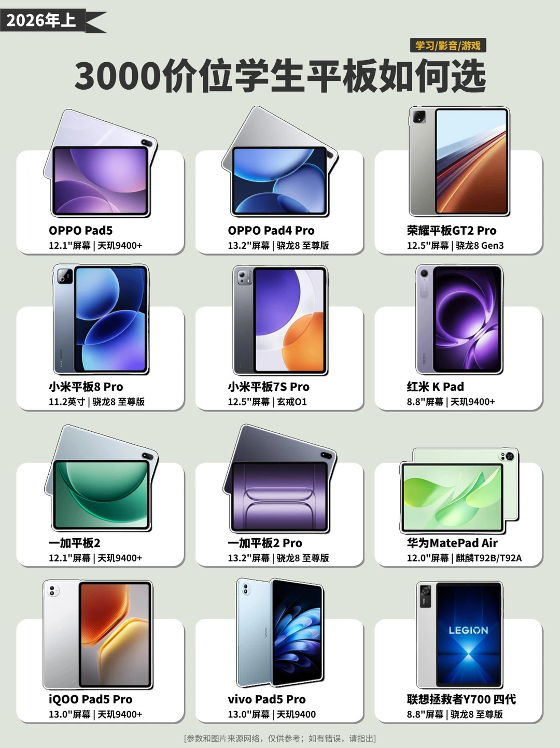Click the OPPO Pad5 tablet image
560x748 pixels.
coord(100,163)
